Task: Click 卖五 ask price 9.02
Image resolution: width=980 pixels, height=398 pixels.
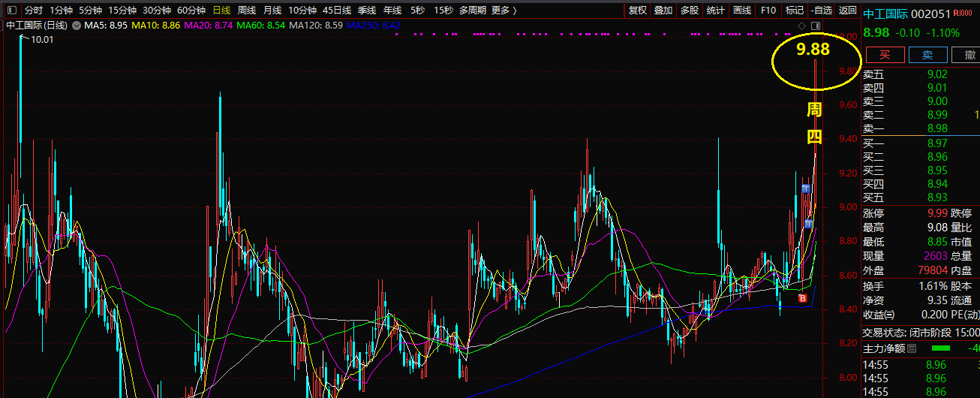Action: pyautogui.click(x=937, y=74)
